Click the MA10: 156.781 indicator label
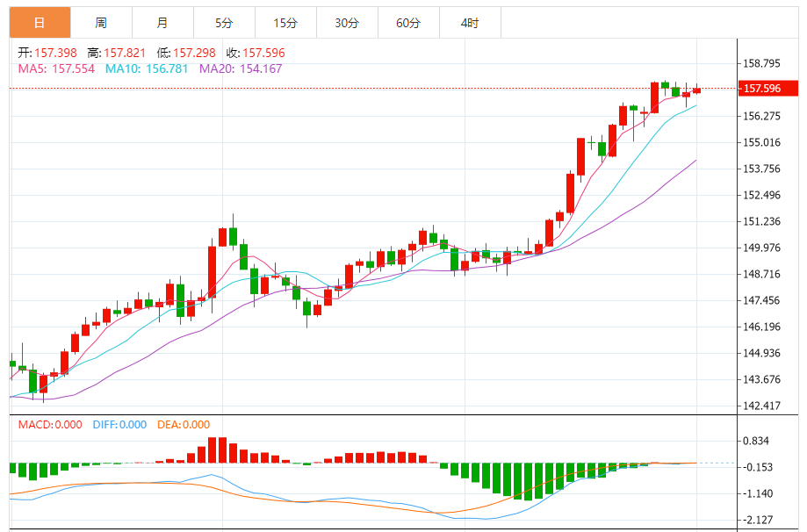The height and width of the screenshot is (532, 807). (147, 69)
